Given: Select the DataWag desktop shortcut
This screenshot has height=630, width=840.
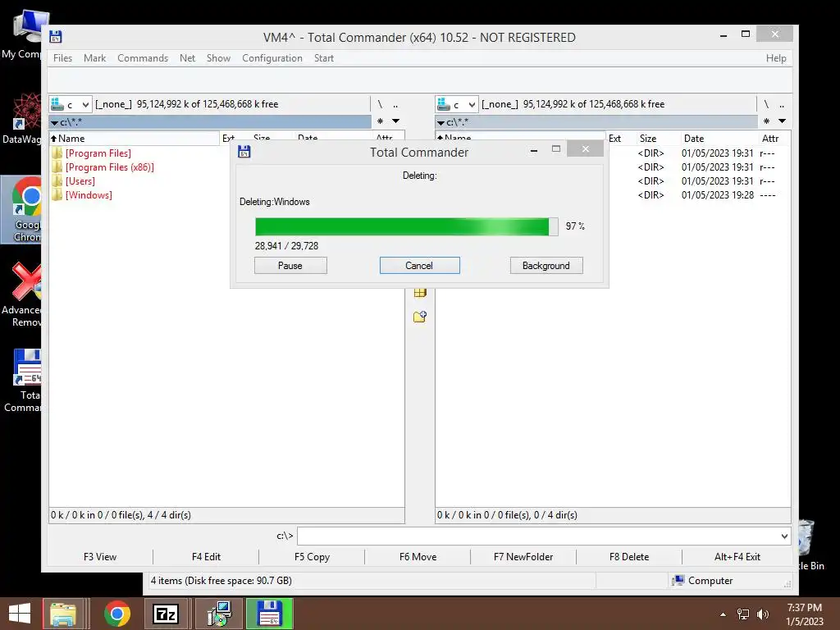Looking at the screenshot, I should (21, 118).
